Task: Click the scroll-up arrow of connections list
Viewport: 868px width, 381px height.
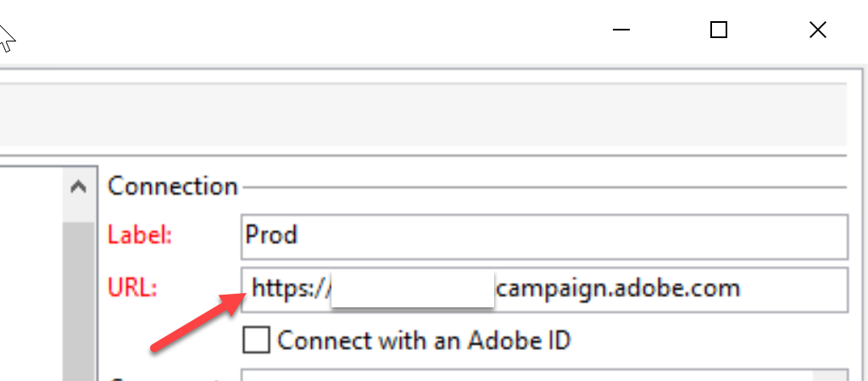Action: 79,187
